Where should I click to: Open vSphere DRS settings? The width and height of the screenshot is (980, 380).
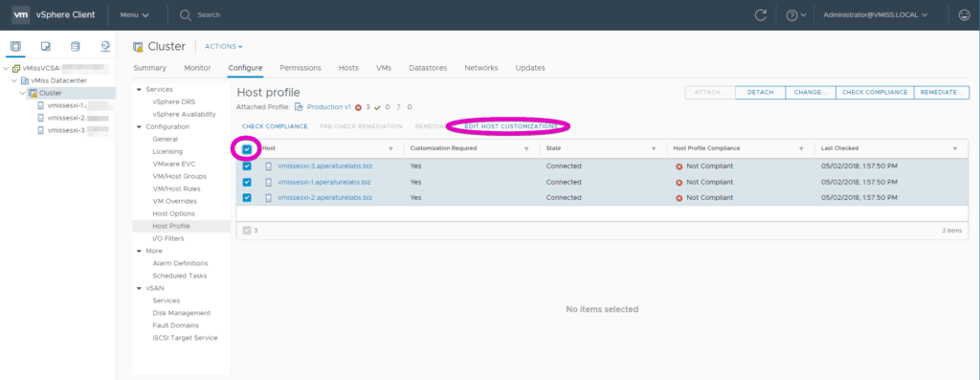174,101
